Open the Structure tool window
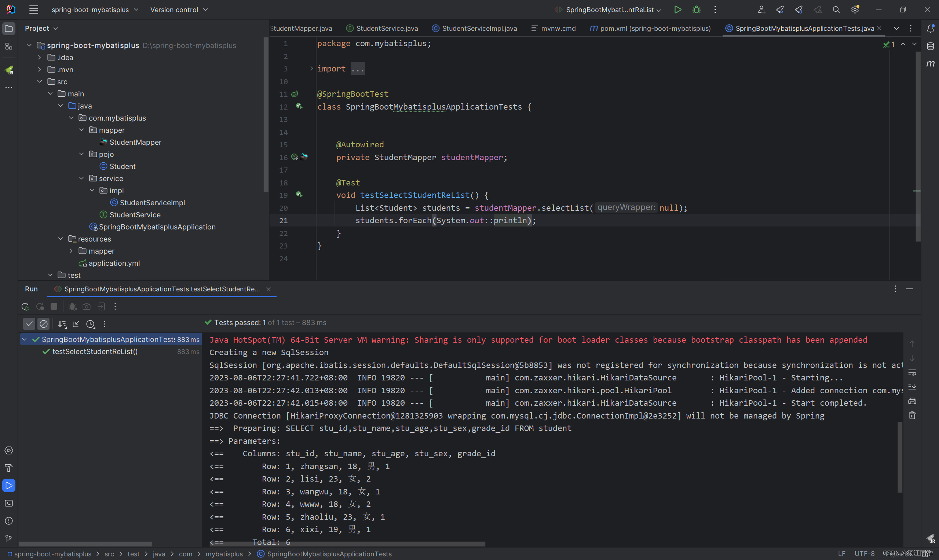939x560 pixels. (9, 46)
